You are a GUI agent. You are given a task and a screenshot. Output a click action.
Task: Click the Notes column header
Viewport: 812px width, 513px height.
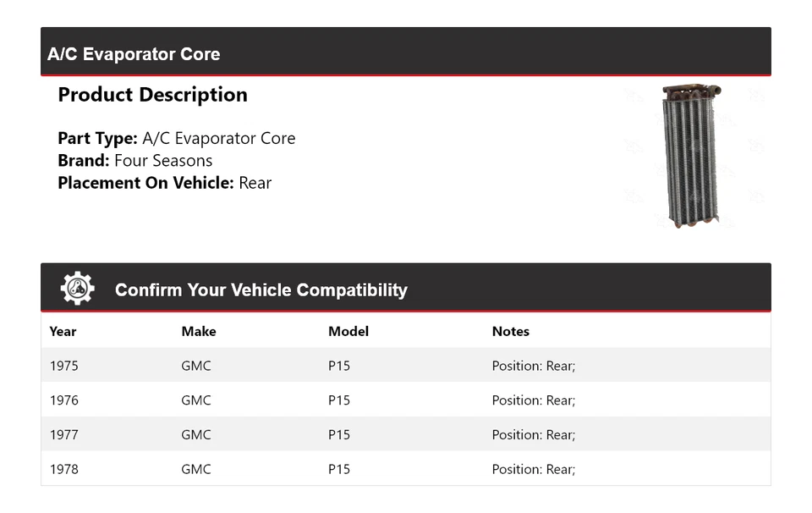[510, 331]
